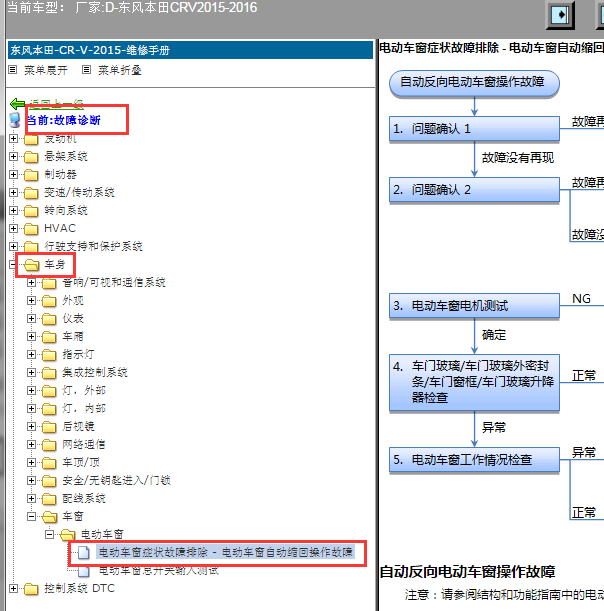604x611 pixels.
Task: Expand the 灯, 外部 tree node
Action: (x=31, y=390)
